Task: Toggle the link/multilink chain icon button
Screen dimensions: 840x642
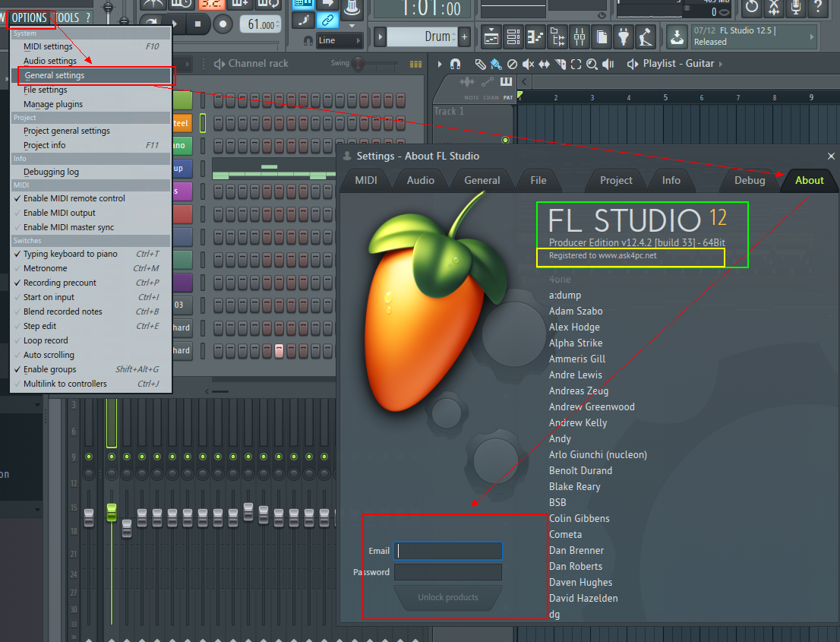Action: coord(327,21)
